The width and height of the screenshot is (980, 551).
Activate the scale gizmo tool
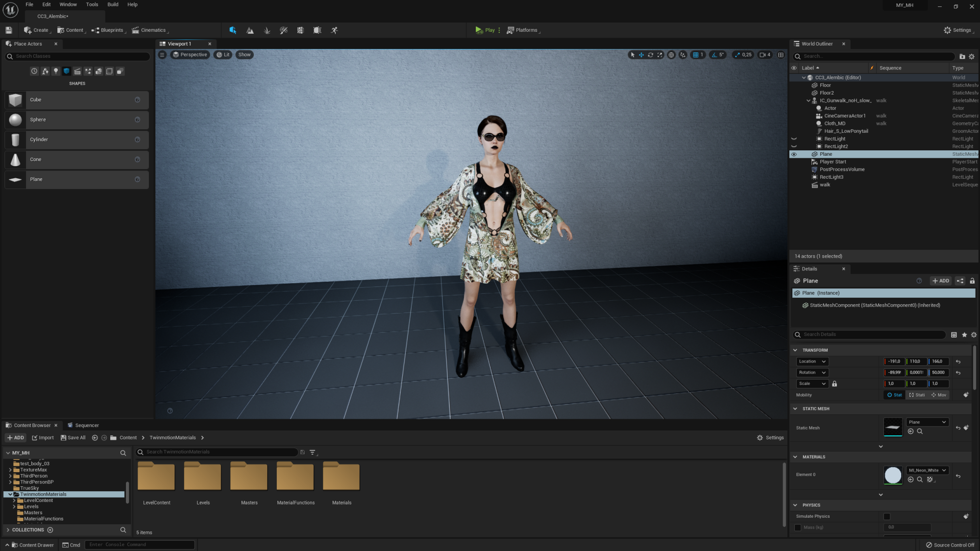coord(660,55)
